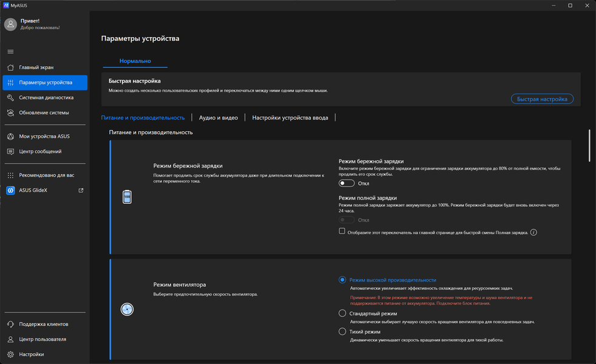Click the external link icon beside ASUS GlideX

click(x=81, y=190)
